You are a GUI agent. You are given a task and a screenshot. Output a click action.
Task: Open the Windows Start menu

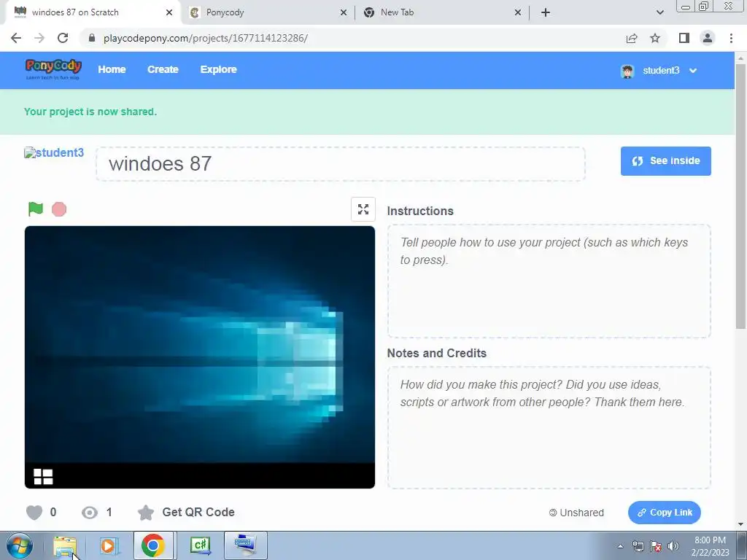coord(20,545)
